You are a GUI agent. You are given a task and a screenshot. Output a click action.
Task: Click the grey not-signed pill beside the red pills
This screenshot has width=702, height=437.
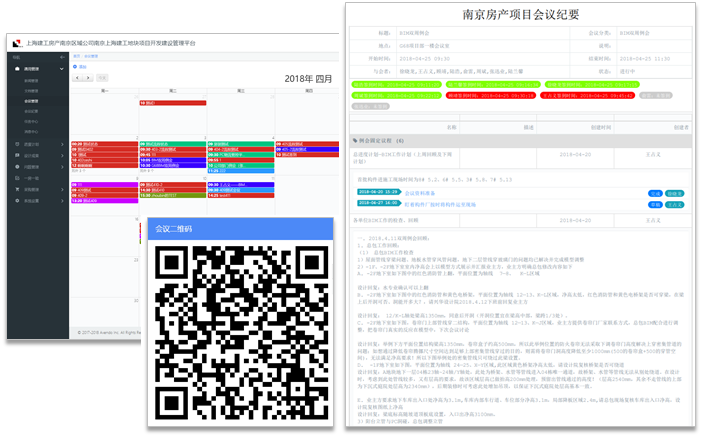(x=656, y=95)
